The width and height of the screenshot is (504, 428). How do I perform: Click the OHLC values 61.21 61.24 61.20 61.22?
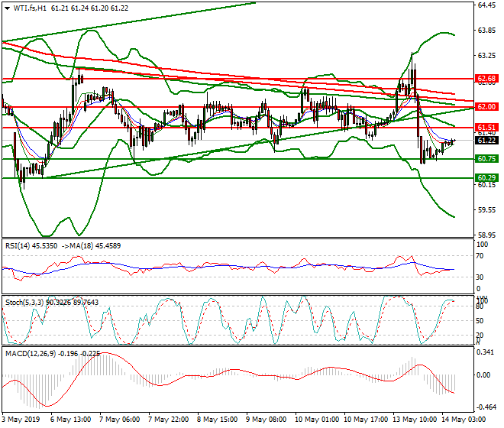pyautogui.click(x=89, y=8)
